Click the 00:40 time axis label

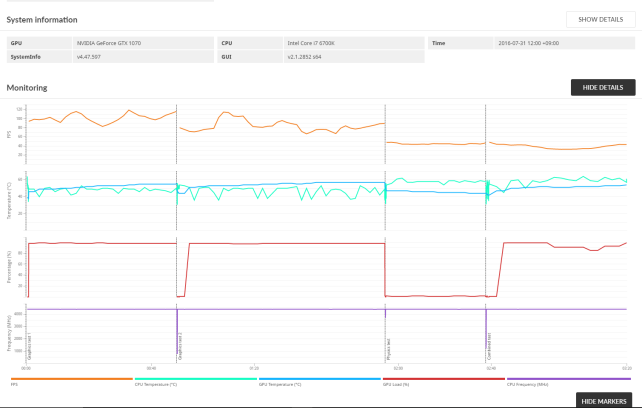pyautogui.click(x=151, y=368)
